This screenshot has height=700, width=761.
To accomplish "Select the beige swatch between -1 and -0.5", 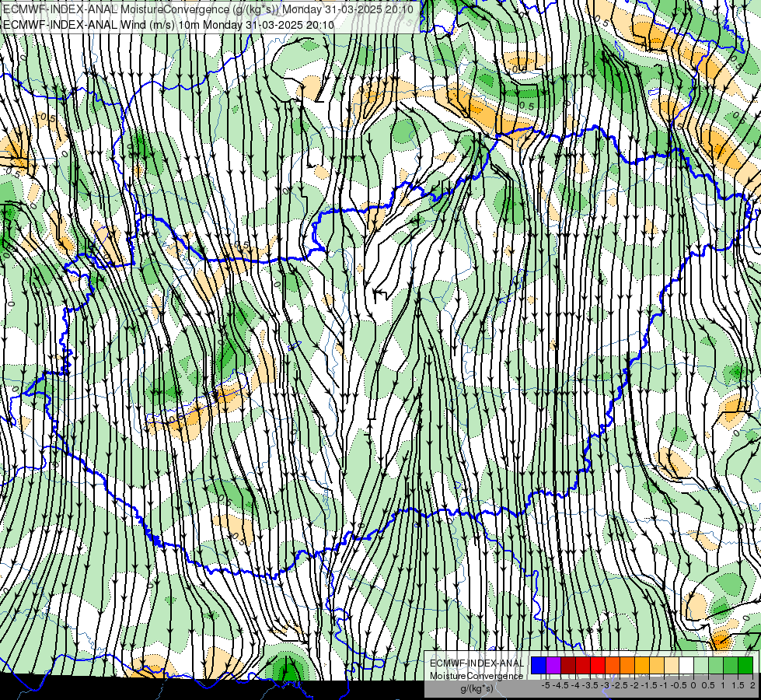I will point(672,666).
